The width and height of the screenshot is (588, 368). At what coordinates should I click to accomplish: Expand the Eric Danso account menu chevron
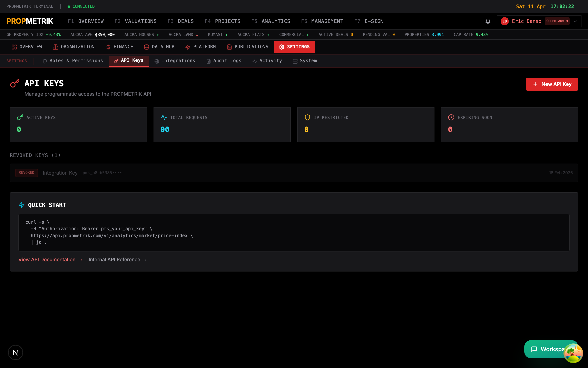[575, 21]
